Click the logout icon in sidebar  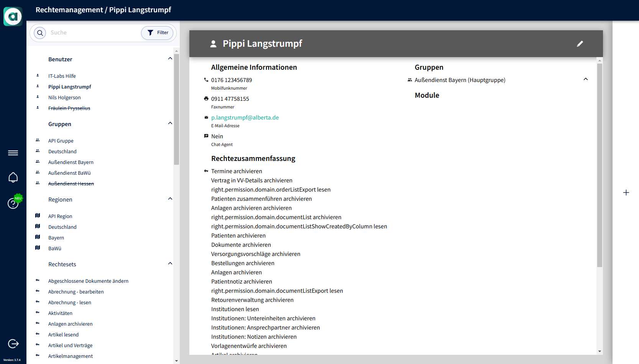pos(13,344)
